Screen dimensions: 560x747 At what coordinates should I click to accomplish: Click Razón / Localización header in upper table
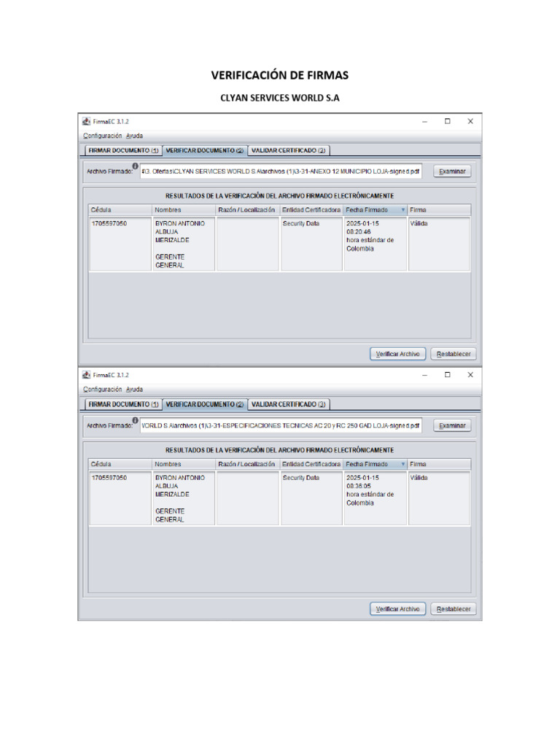coord(248,210)
